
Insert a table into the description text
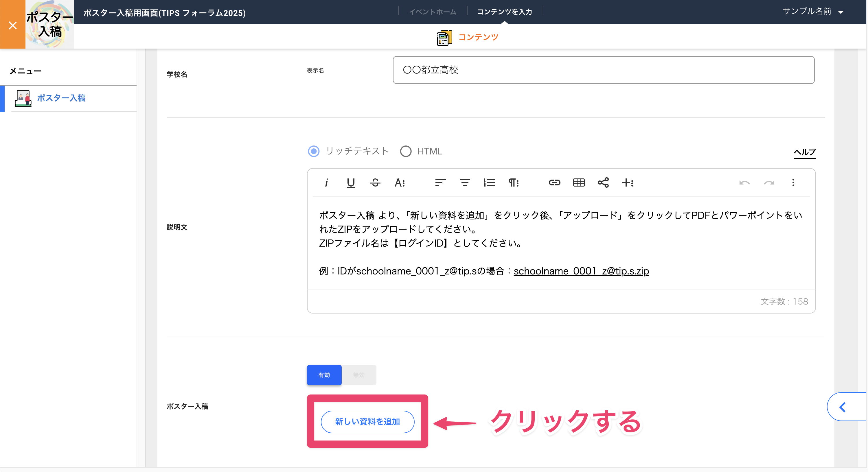point(579,183)
